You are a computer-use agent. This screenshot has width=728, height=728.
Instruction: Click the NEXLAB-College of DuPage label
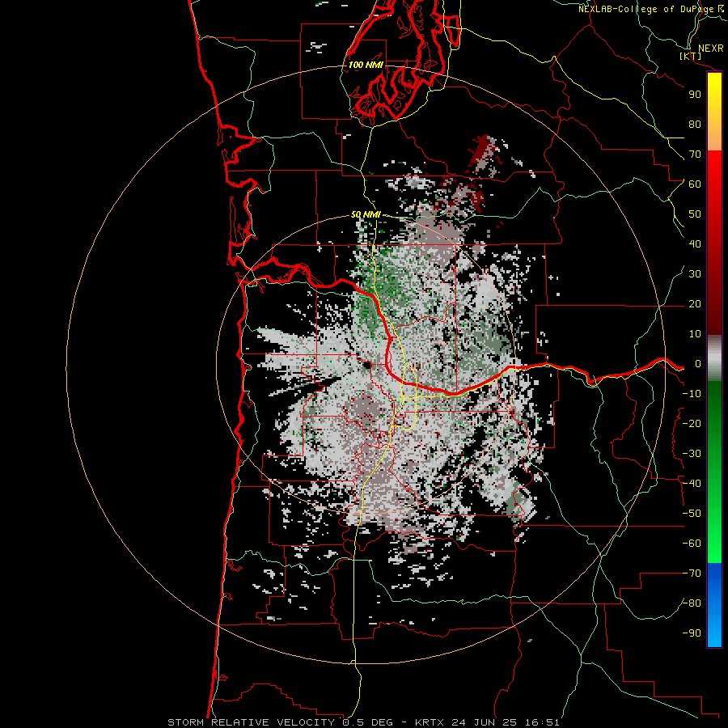pos(647,9)
